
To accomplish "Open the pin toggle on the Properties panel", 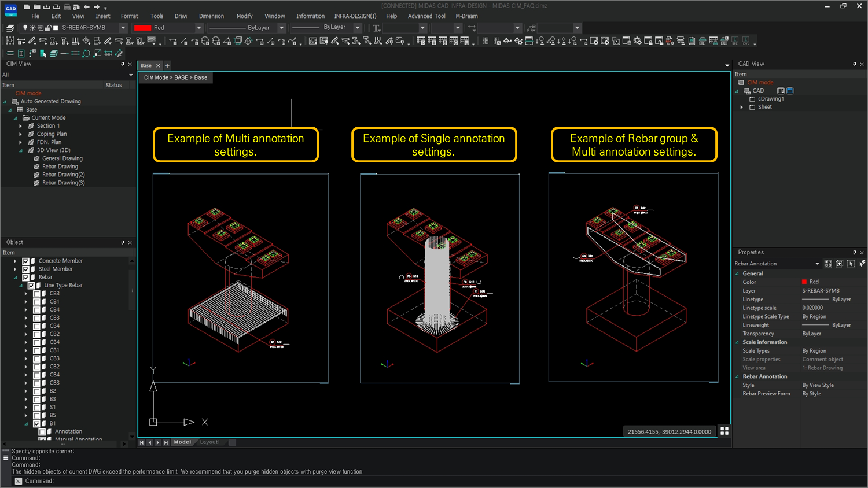I will click(854, 253).
